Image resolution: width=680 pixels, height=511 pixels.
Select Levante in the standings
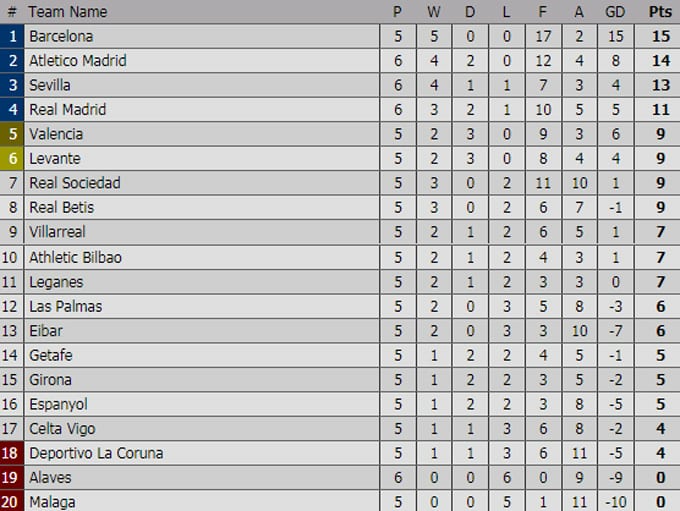(x=55, y=158)
